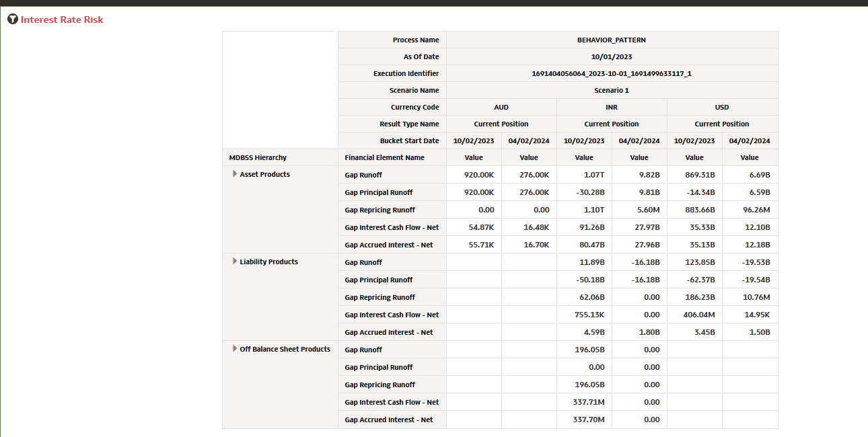The image size is (868, 437).
Task: Click the BEHAVIOR_PATTERN process name value
Action: (x=612, y=40)
